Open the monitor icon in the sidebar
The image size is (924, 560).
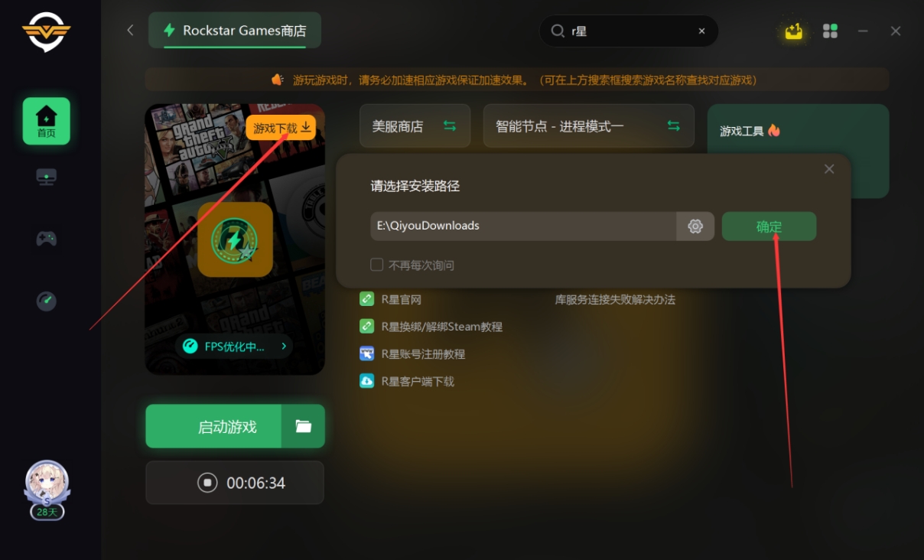(46, 177)
